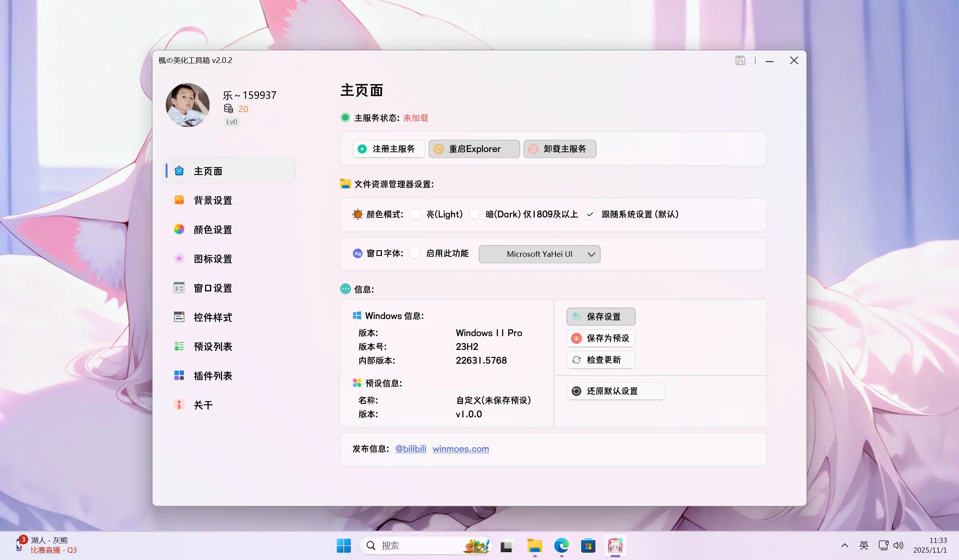Uncheck 跟随系统设置 (follow system) option
This screenshot has height=560, width=959.
point(590,214)
